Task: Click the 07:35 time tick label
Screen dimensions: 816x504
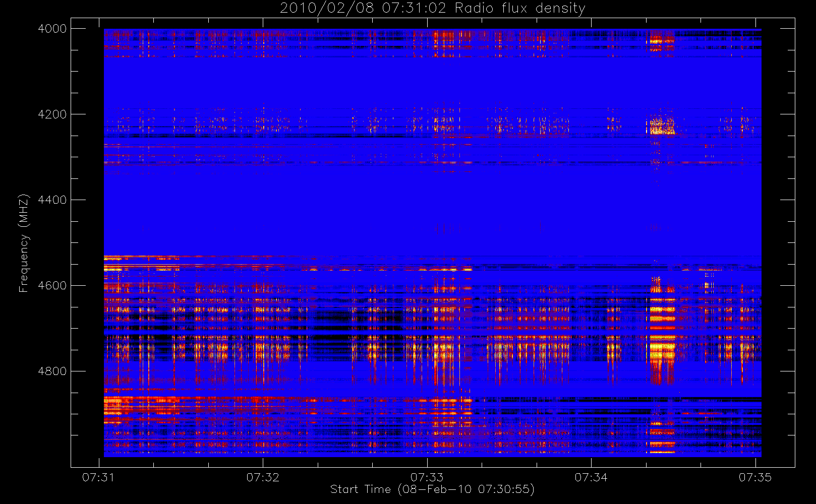Action: [755, 477]
